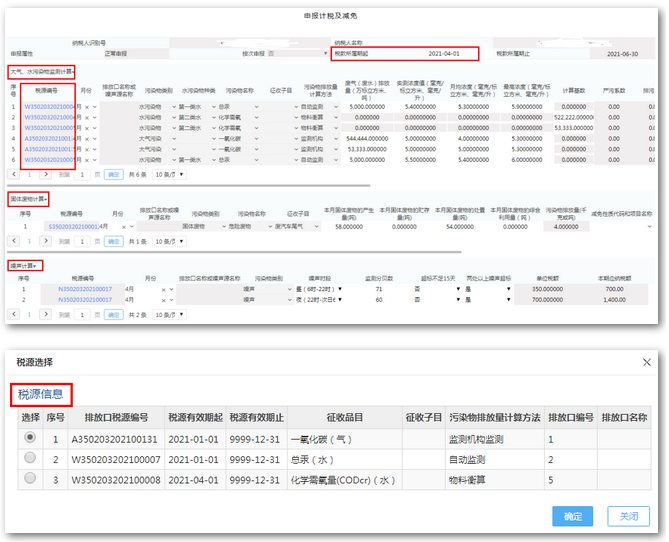
Task: Open month dropdown chevron in air/water row 6
Action: [x=95, y=160]
